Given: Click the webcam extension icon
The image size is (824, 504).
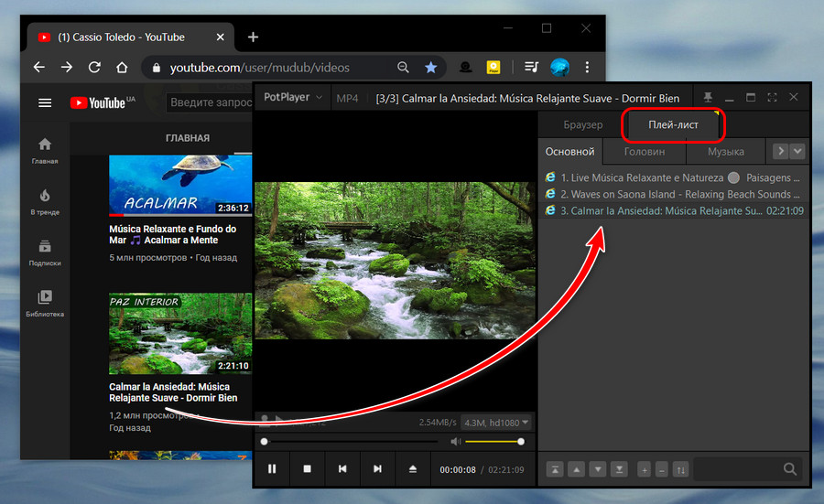Looking at the screenshot, I should tap(466, 67).
